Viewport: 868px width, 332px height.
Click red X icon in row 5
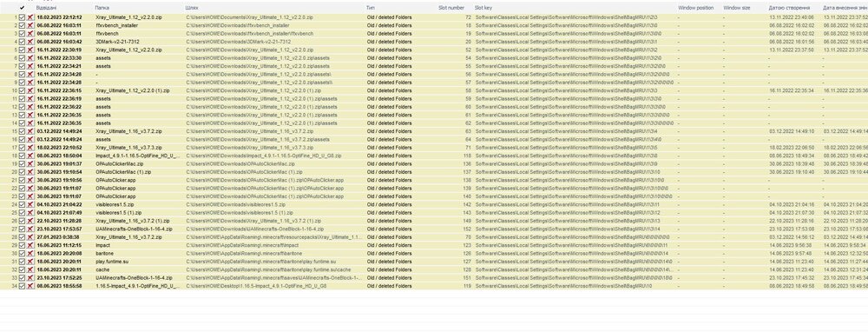click(31, 50)
